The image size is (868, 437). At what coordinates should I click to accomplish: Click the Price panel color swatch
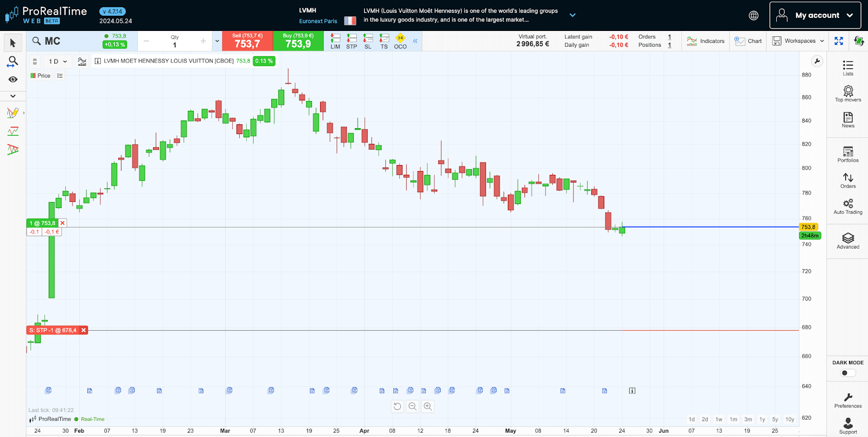pyautogui.click(x=33, y=75)
